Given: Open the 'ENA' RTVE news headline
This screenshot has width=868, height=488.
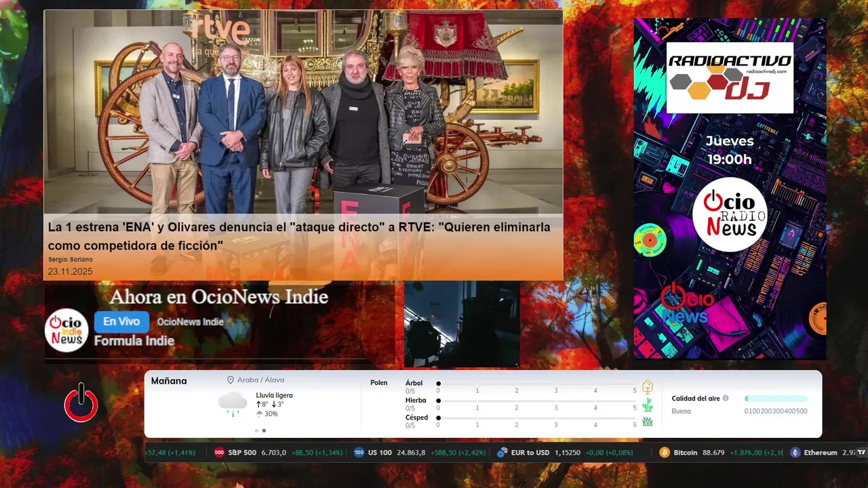Looking at the screenshot, I should click(299, 236).
